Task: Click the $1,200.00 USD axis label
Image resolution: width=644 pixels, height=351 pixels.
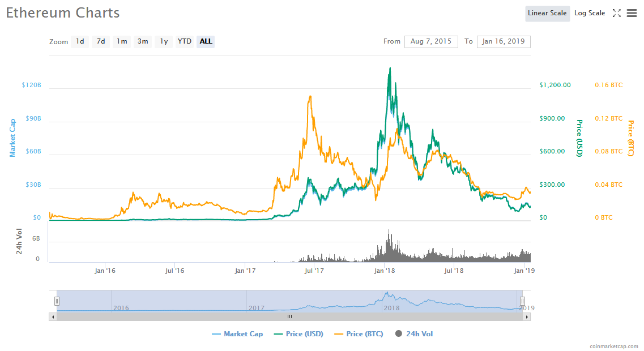Action: 555,85
